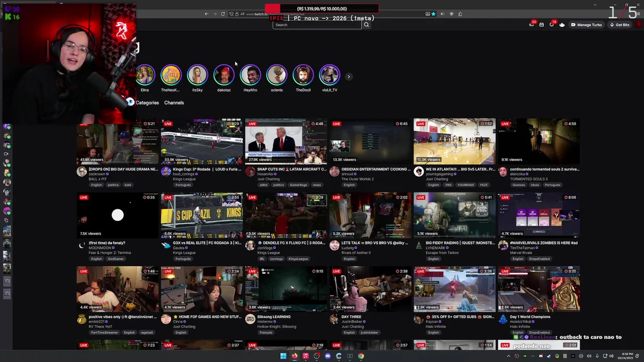Go forward in browser history
The image size is (644, 362).
coord(214,14)
